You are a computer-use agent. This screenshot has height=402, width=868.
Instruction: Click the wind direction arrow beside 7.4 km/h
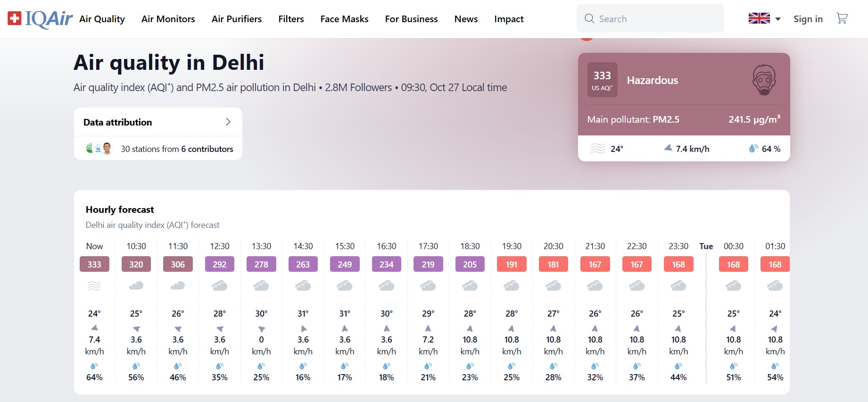tap(668, 148)
